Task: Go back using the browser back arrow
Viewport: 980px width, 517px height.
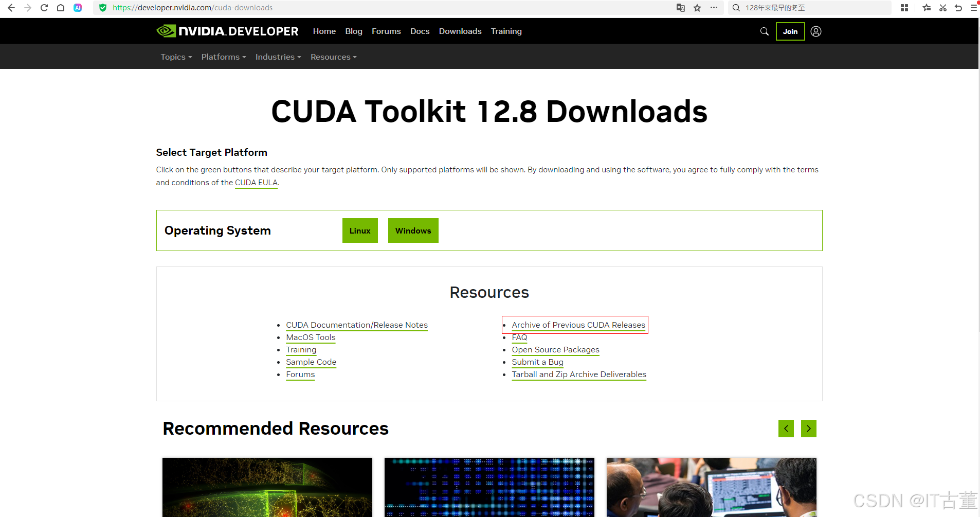Action: (x=11, y=8)
